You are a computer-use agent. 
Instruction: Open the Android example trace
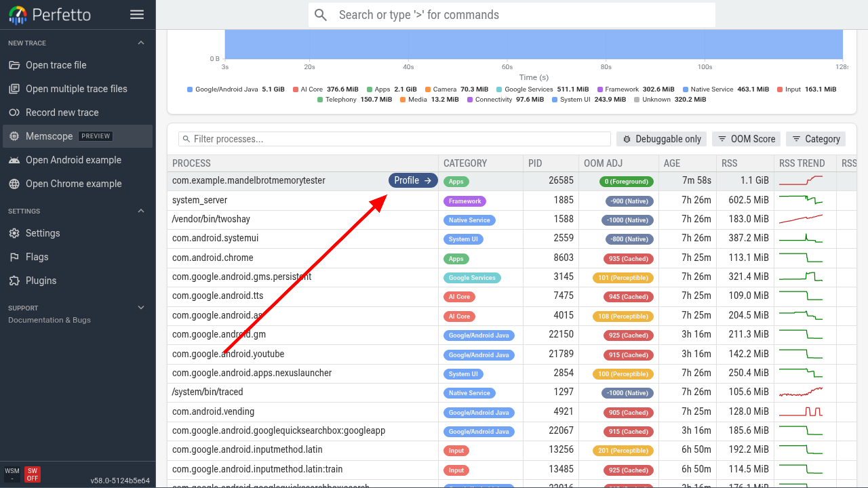pos(77,160)
